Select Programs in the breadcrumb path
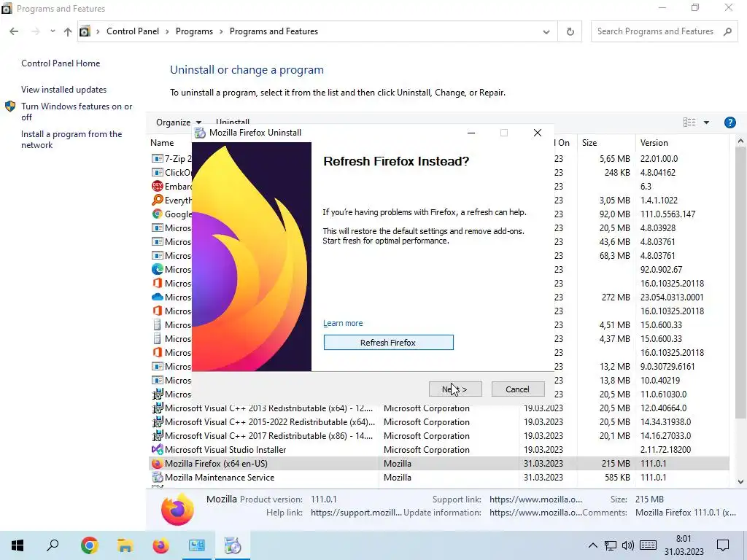Image resolution: width=747 pixels, height=560 pixels. 194,31
